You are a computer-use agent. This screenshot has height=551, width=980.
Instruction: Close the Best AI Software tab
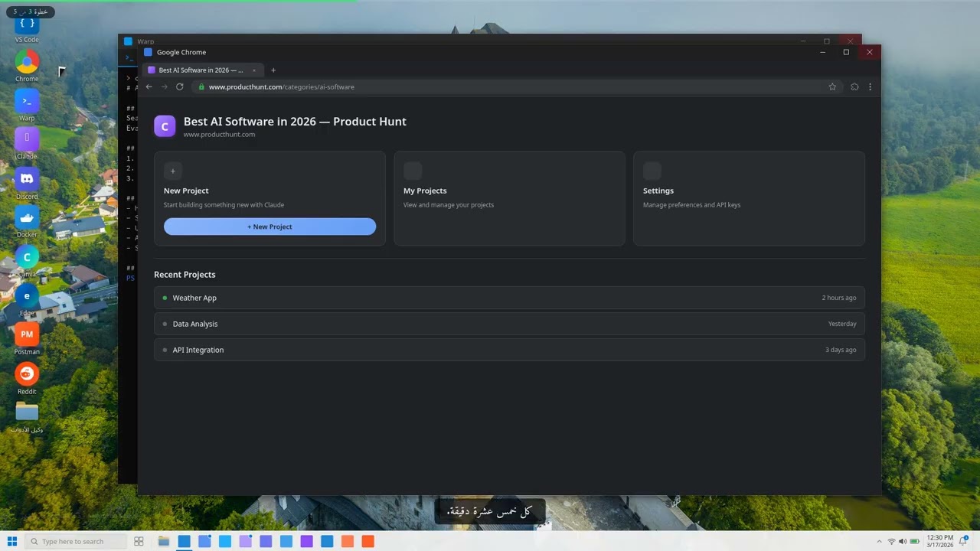254,70
